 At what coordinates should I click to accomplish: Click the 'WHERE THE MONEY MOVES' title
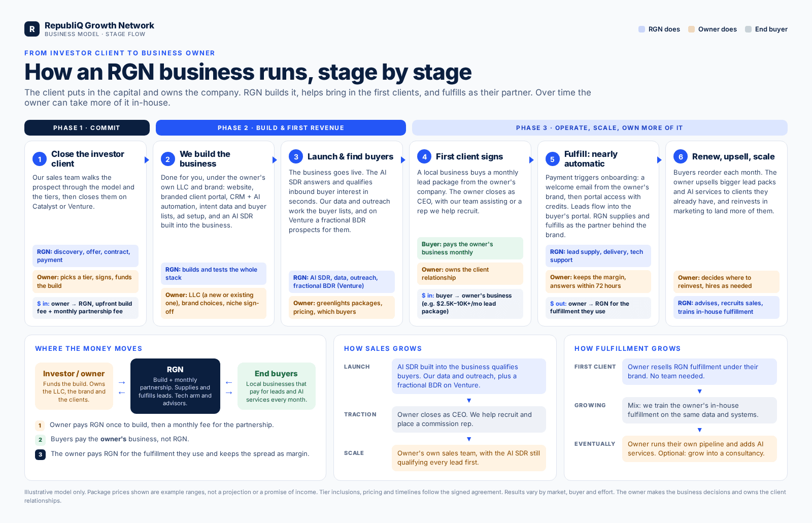tap(89, 349)
